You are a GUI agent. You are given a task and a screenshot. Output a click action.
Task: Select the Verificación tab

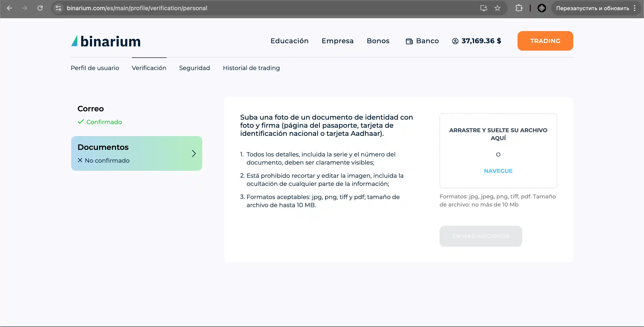[x=149, y=68]
